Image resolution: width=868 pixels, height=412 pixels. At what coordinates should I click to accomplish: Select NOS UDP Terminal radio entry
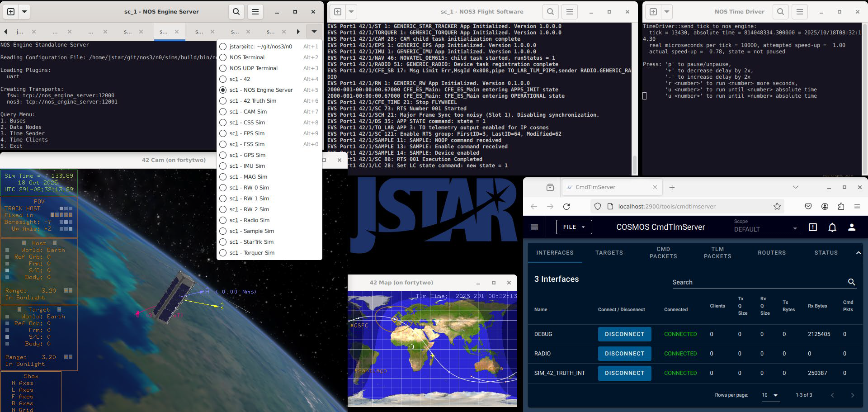coord(269,68)
